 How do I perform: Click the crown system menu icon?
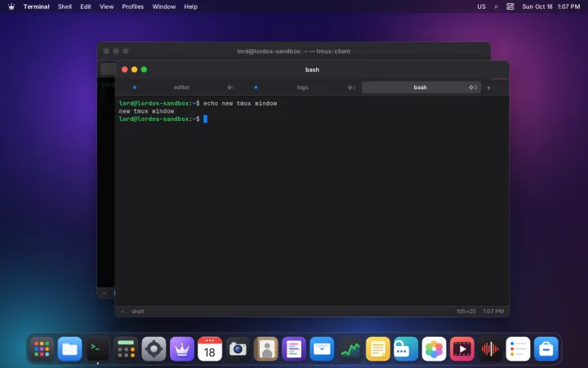pyautogui.click(x=11, y=7)
